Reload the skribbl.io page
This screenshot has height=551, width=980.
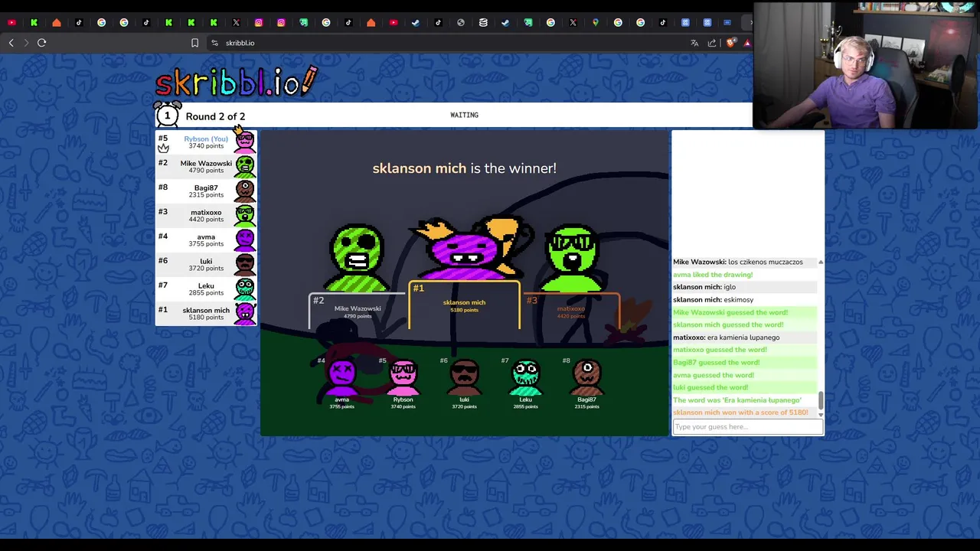coord(42,43)
